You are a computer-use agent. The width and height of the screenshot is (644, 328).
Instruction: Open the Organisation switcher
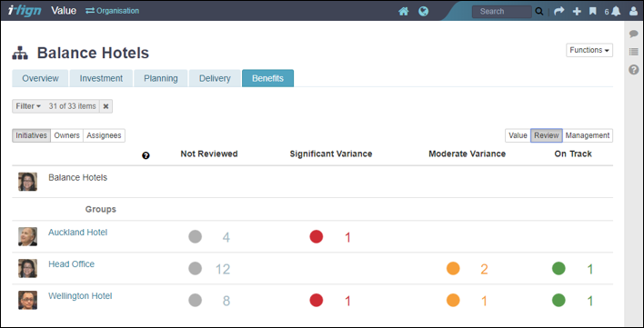point(112,11)
